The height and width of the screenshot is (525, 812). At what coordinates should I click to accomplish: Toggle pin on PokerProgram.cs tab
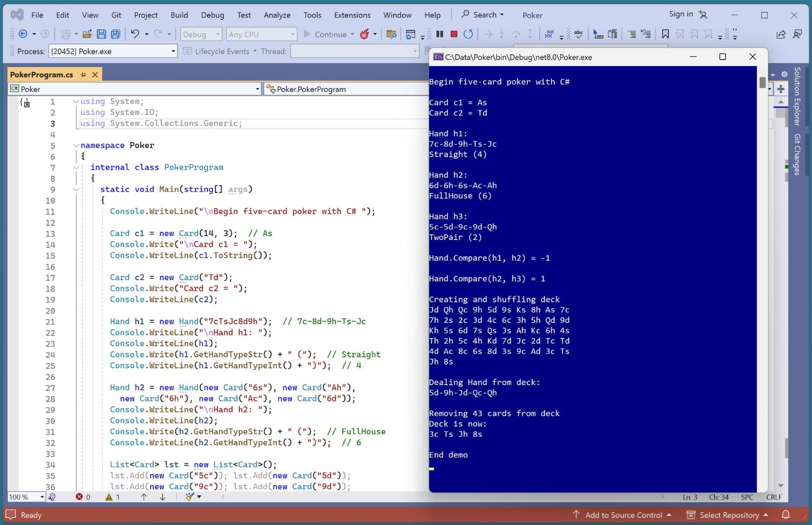click(x=83, y=75)
